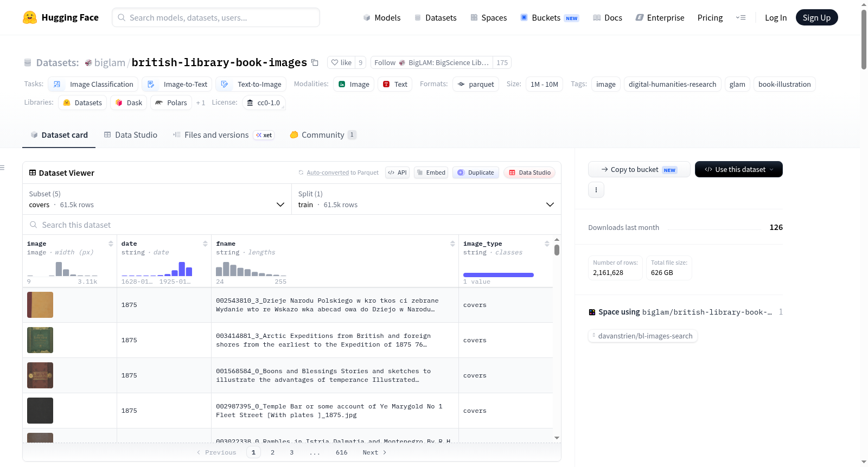The image size is (868, 467).
Task: Click the image_type class distribution bar
Action: (499, 275)
